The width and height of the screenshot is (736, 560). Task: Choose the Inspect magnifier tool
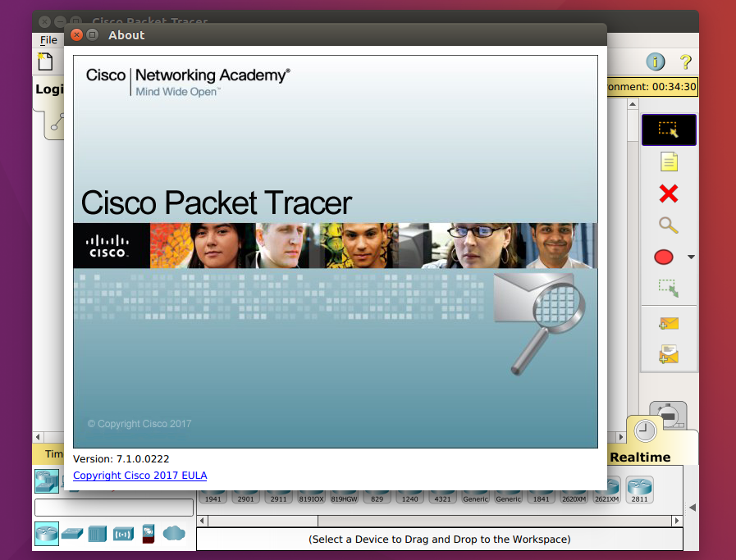[669, 225]
